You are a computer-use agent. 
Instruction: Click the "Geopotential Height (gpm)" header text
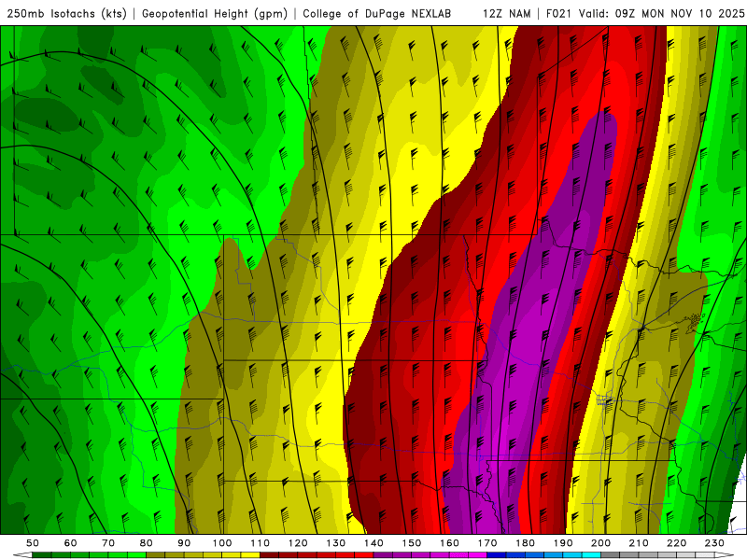pyautogui.click(x=215, y=14)
